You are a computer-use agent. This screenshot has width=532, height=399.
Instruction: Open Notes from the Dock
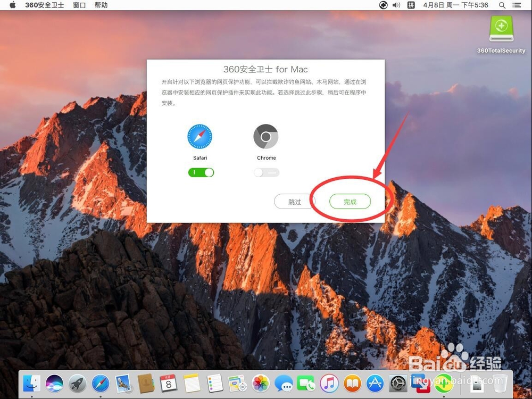point(192,384)
